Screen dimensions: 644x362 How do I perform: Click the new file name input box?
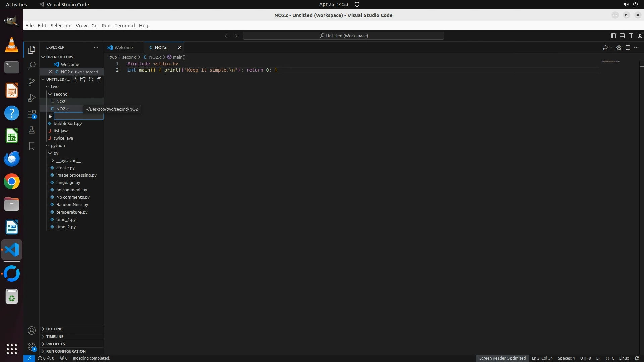[x=78, y=116]
